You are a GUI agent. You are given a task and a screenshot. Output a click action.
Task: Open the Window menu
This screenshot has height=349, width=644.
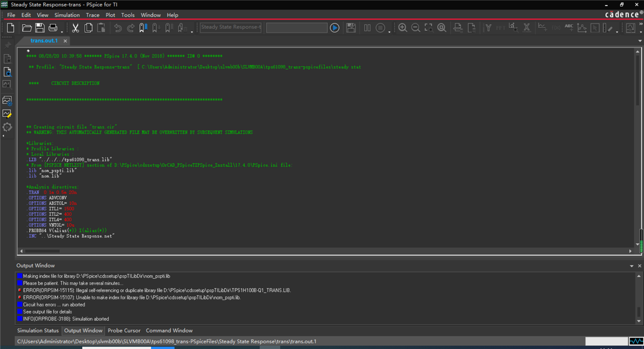[x=151, y=15]
